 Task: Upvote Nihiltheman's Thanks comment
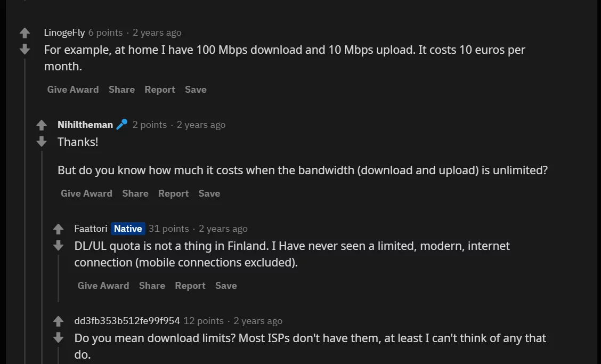42,125
